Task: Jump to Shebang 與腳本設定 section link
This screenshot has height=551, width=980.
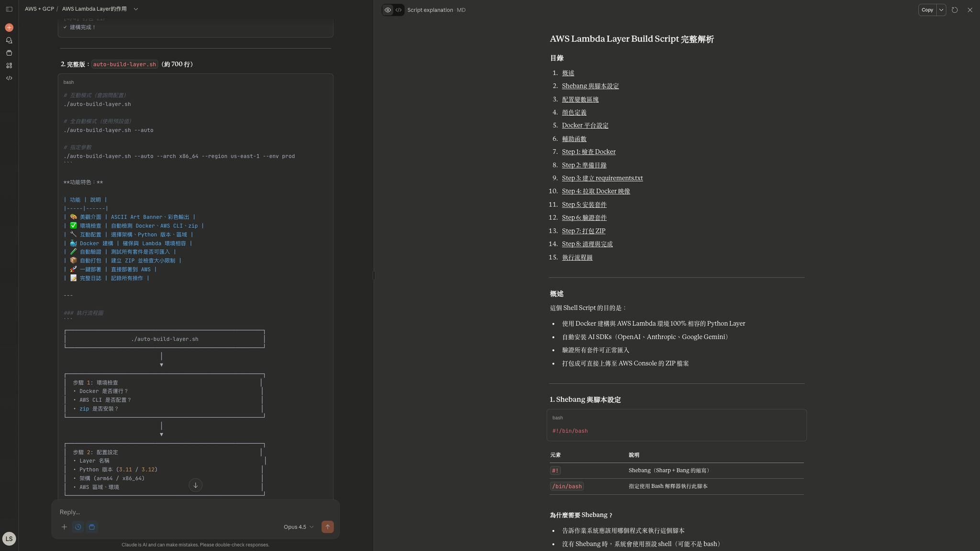Action: click(x=590, y=86)
